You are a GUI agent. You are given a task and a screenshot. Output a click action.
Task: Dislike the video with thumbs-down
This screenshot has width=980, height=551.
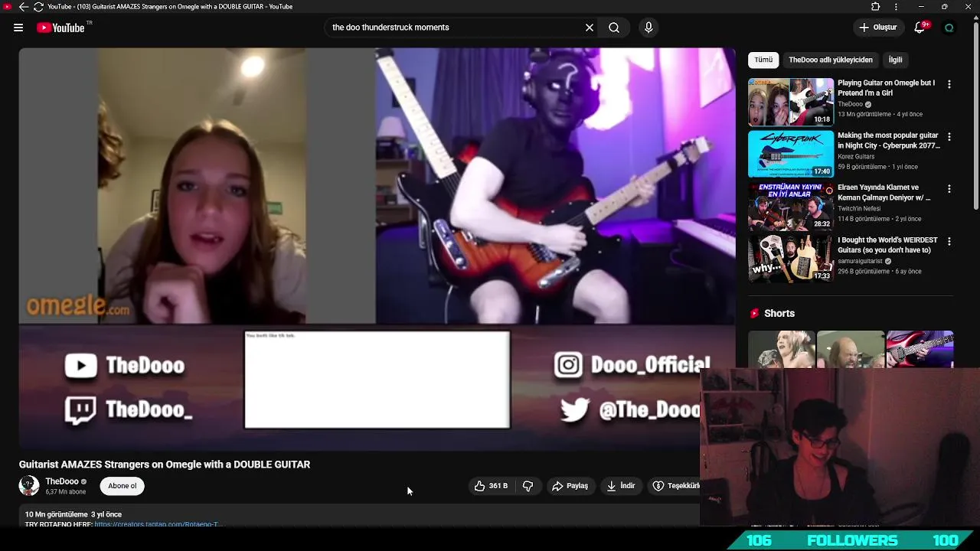(x=528, y=486)
